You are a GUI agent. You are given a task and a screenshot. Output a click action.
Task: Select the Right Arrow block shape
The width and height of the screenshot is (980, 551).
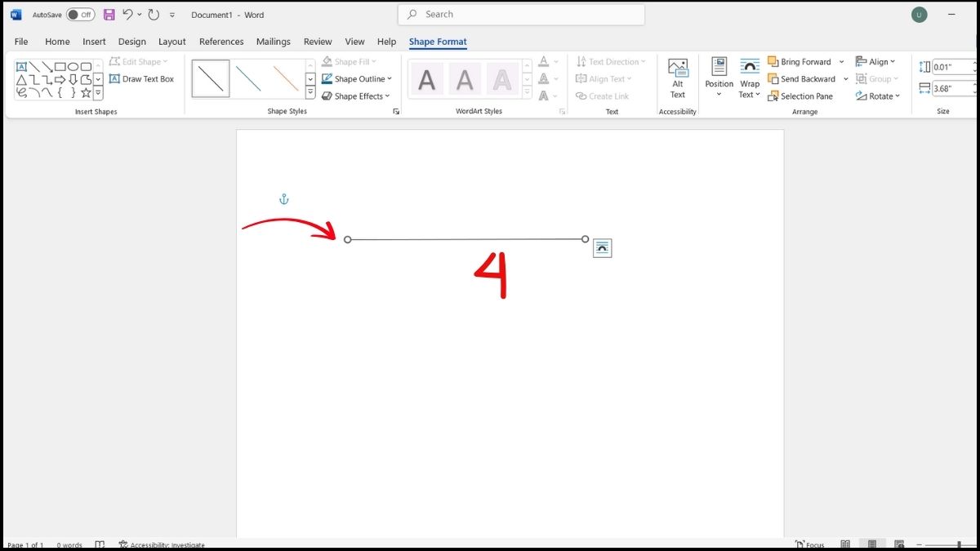pos(60,79)
